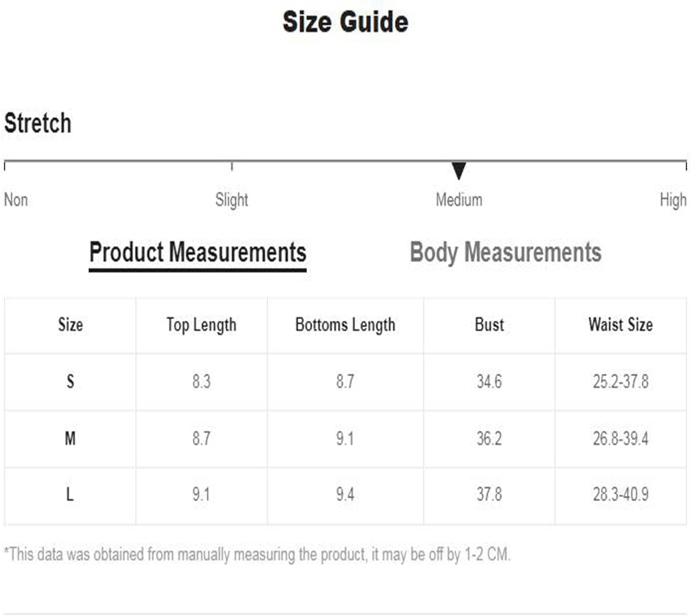Click the 9.4 bottoms length cell
The image size is (691, 616).
pyautogui.click(x=345, y=494)
